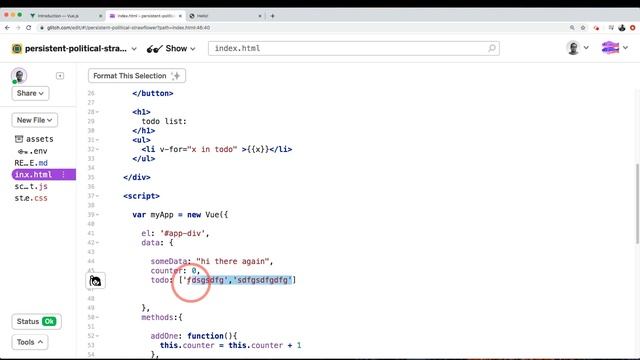640x360 pixels.
Task: Open options dots for inx.html file
Action: click(x=63, y=175)
